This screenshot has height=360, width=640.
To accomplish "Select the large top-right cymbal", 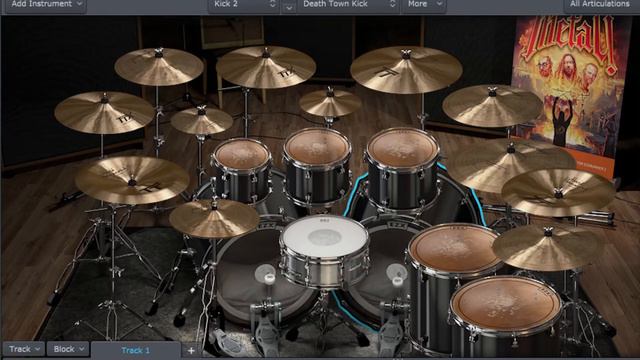I will (406, 69).
